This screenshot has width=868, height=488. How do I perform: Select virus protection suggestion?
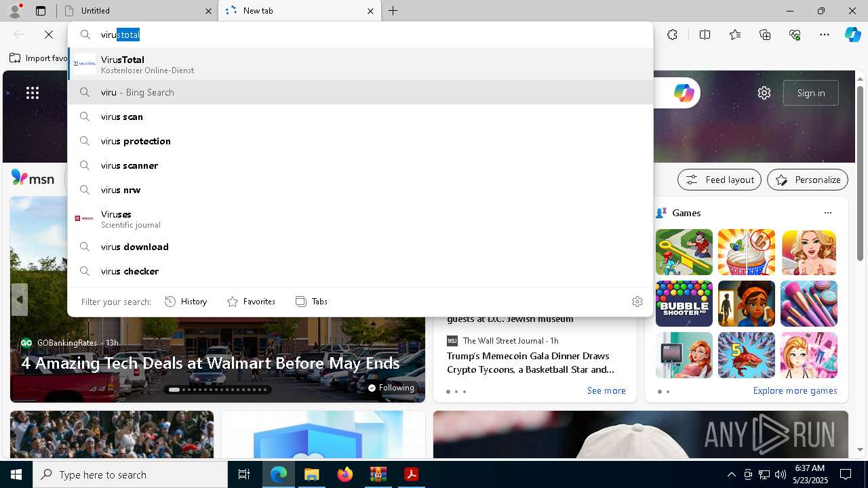[x=360, y=141]
